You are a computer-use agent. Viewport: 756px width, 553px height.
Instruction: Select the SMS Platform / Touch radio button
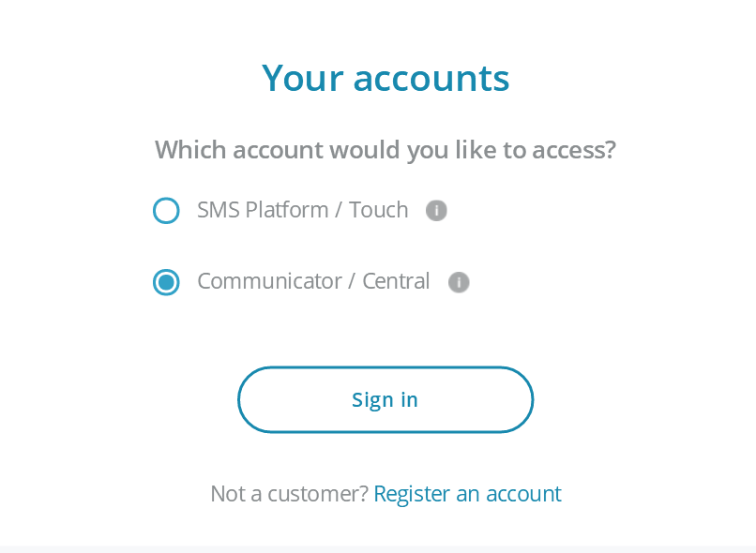(x=166, y=211)
